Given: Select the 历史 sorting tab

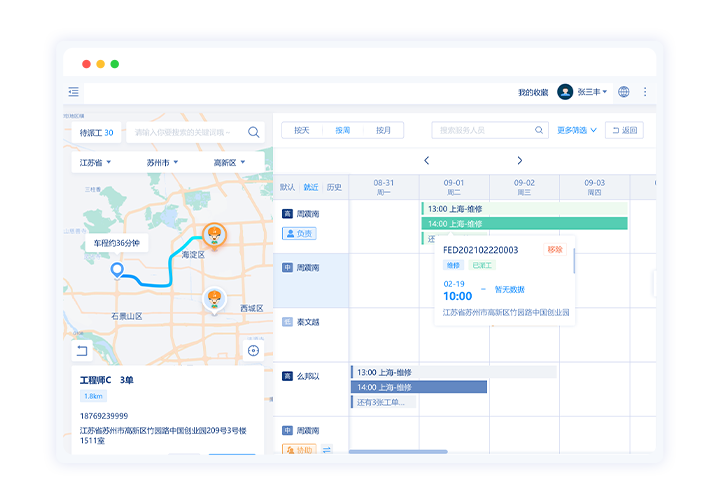Looking at the screenshot, I should [334, 187].
